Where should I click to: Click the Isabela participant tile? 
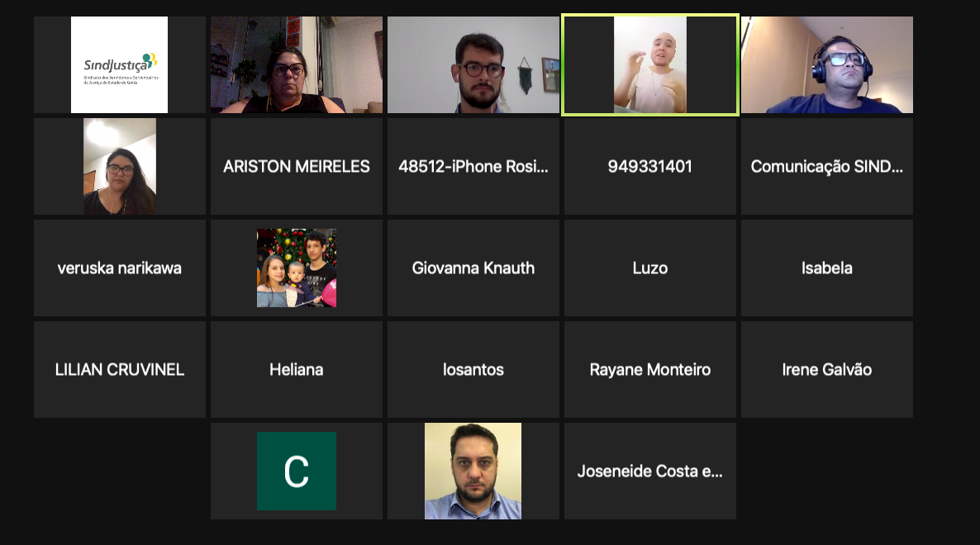(827, 268)
